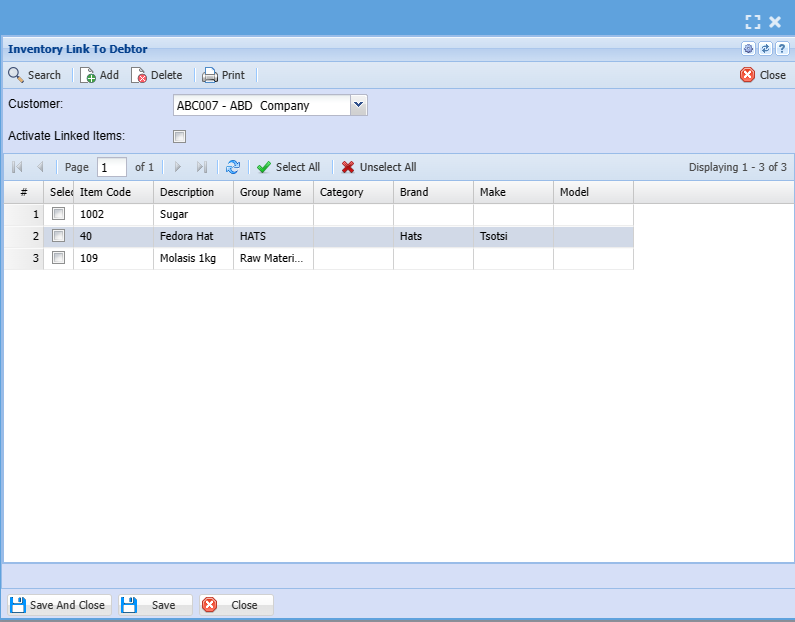The width and height of the screenshot is (795, 622).
Task: Add a new linked inventory item
Action: tap(99, 75)
